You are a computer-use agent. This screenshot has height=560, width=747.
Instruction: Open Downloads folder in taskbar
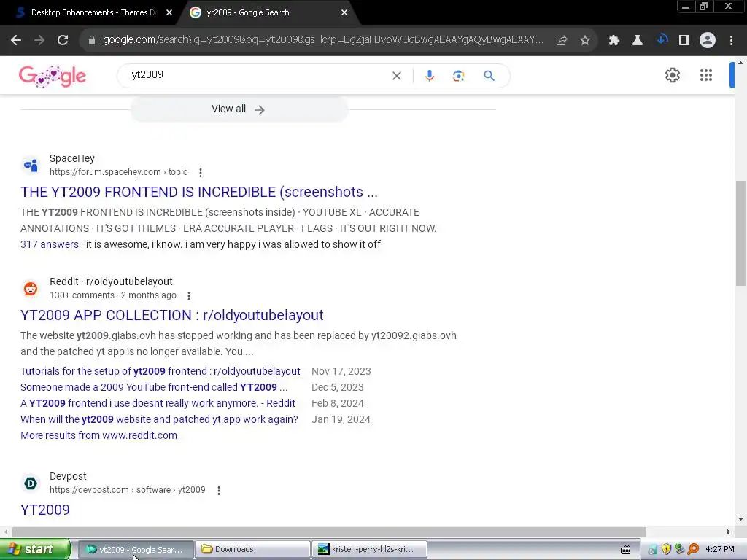[x=252, y=550]
